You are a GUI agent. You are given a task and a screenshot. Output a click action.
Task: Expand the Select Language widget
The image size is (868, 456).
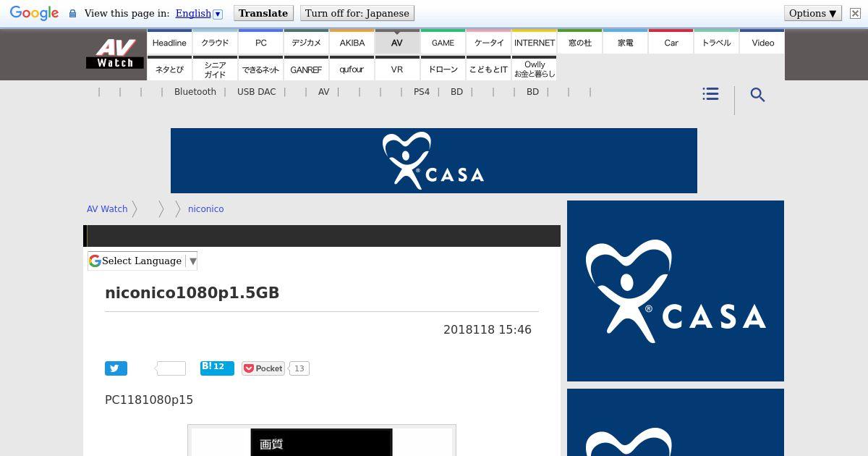[142, 261]
